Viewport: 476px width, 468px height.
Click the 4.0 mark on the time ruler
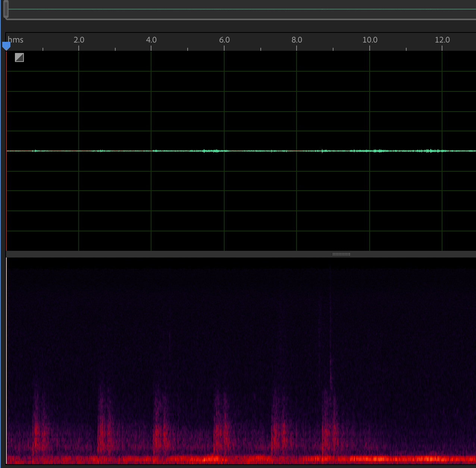click(151, 40)
